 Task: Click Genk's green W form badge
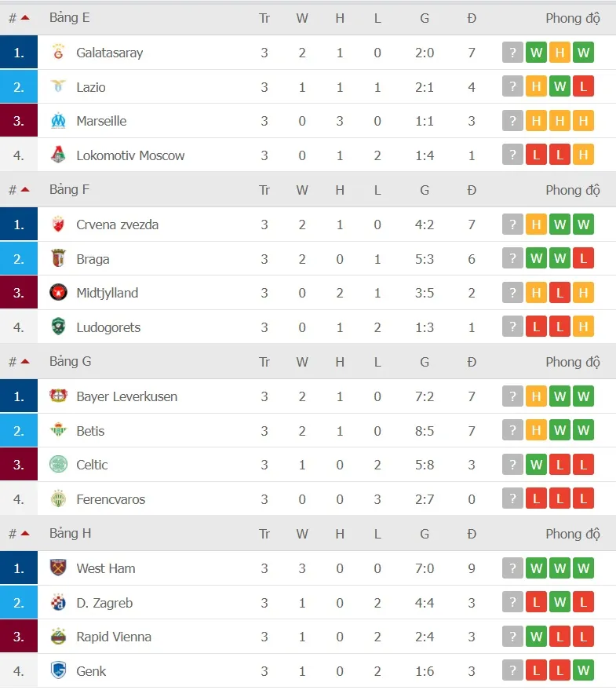click(x=583, y=671)
